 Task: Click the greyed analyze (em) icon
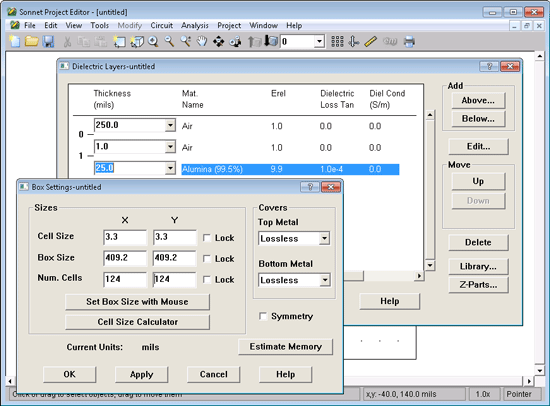click(390, 42)
